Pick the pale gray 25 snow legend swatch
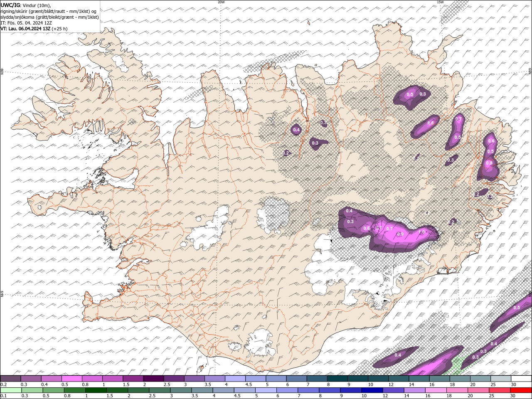Image resolution: width=532 pixels, height=399 pixels. pos(500,379)
